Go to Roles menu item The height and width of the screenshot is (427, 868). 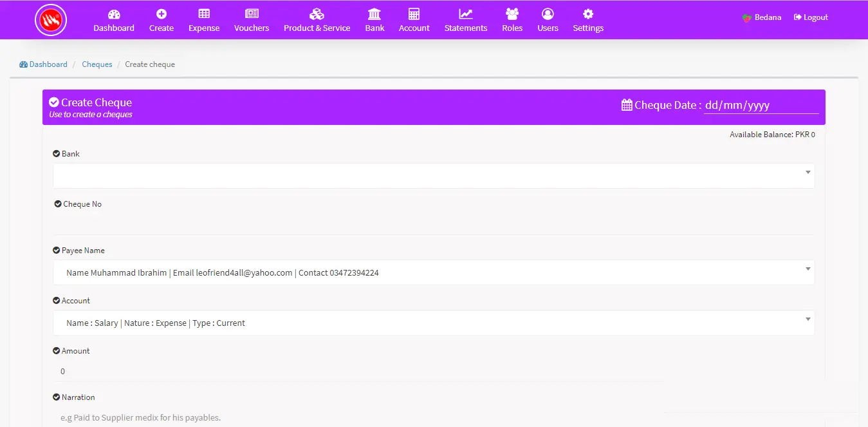(x=512, y=20)
